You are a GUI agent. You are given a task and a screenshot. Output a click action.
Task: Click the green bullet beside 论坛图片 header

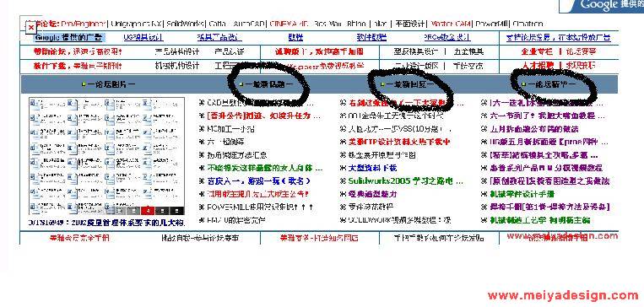pos(84,84)
